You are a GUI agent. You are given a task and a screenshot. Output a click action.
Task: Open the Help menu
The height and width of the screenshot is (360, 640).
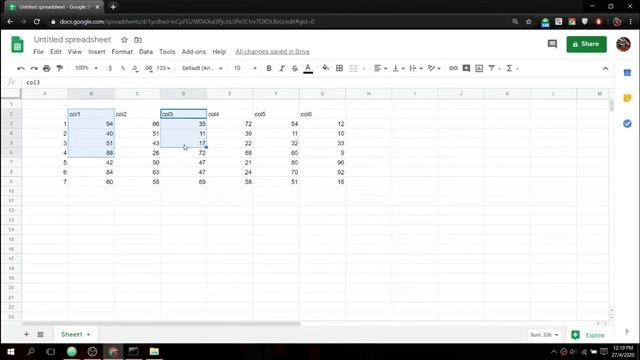(x=219, y=52)
